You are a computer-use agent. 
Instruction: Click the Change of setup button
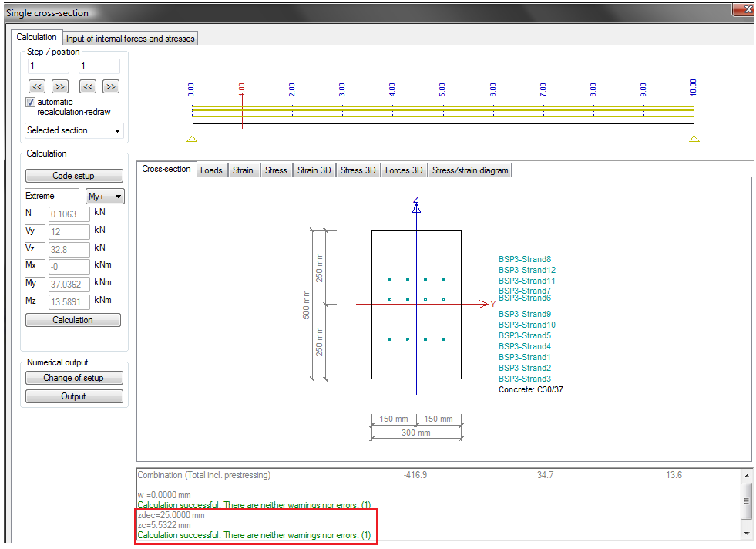pyautogui.click(x=73, y=378)
